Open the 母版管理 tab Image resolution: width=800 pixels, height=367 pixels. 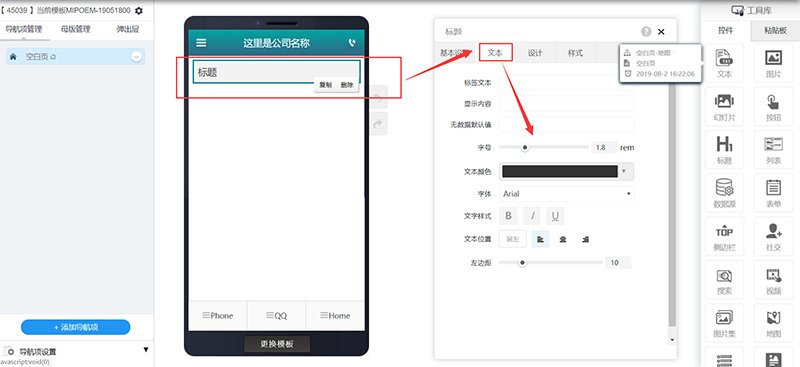click(76, 29)
